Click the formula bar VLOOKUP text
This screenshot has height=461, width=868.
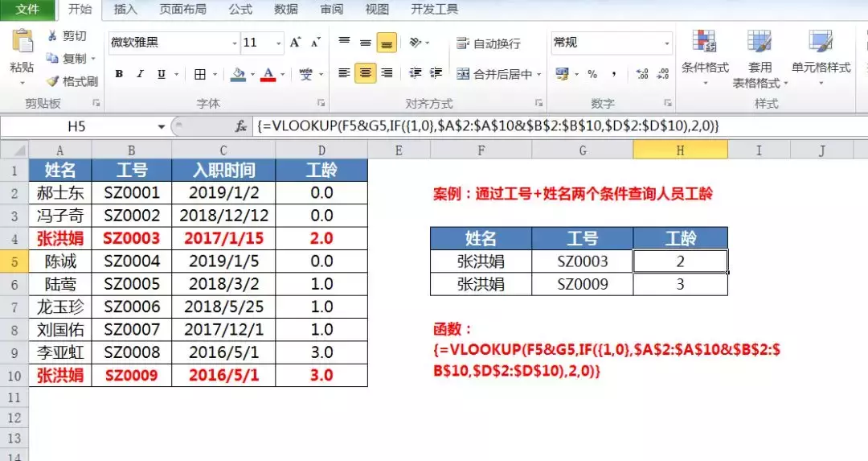point(488,126)
